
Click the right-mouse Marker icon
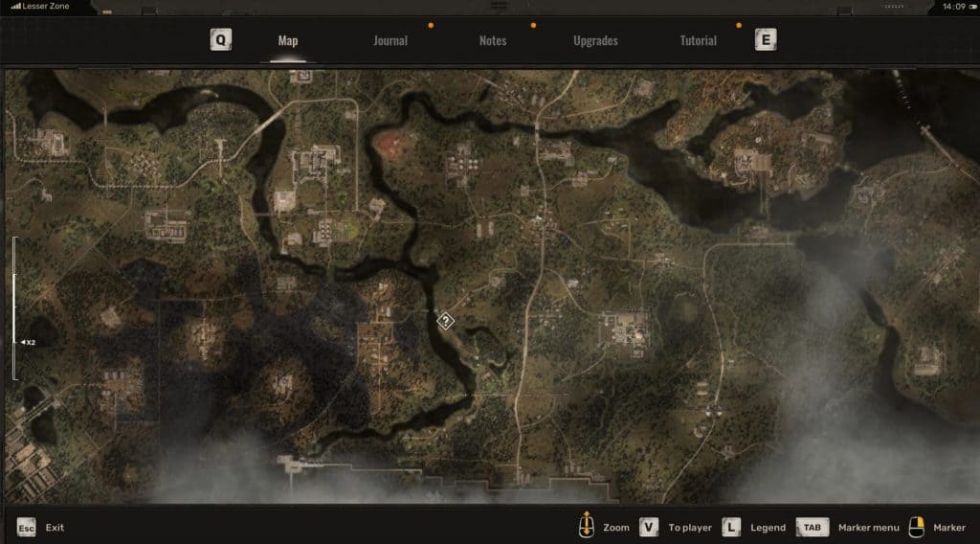[x=917, y=527]
